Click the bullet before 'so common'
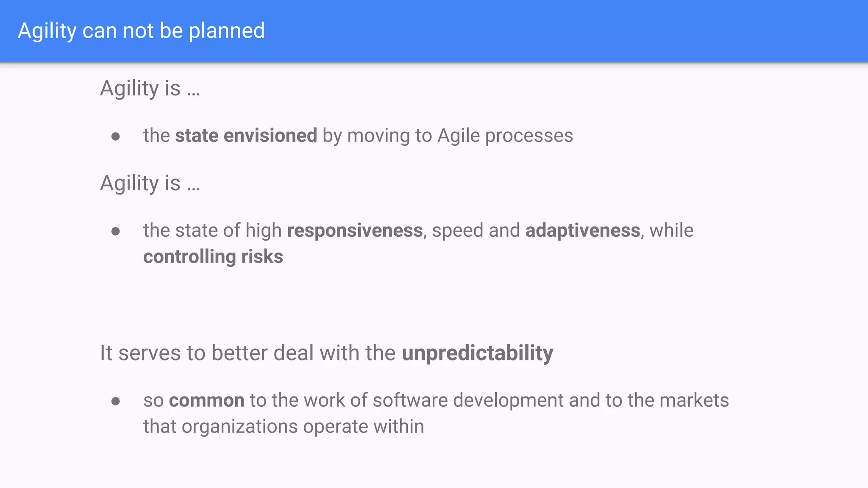Image resolution: width=868 pixels, height=488 pixels. [115, 401]
